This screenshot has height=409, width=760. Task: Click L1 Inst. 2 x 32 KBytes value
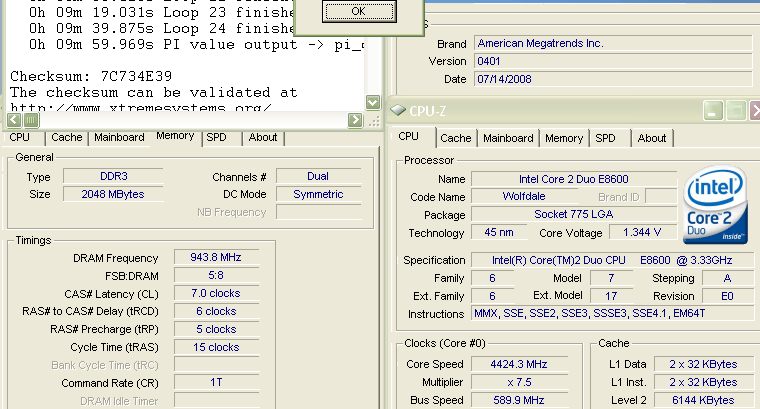click(703, 382)
